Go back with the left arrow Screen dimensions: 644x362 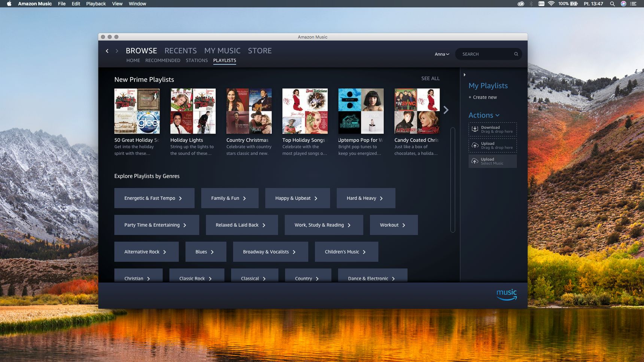tap(107, 51)
